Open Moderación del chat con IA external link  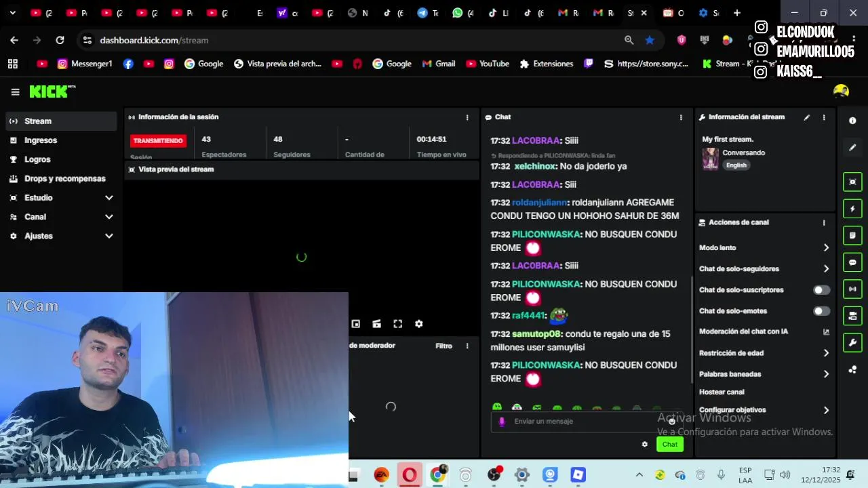[826, 331]
